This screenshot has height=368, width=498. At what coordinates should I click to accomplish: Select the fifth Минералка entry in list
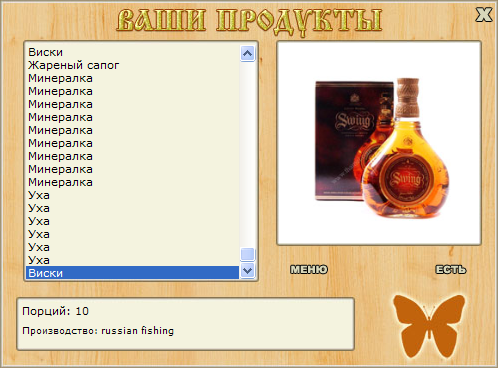point(132,130)
